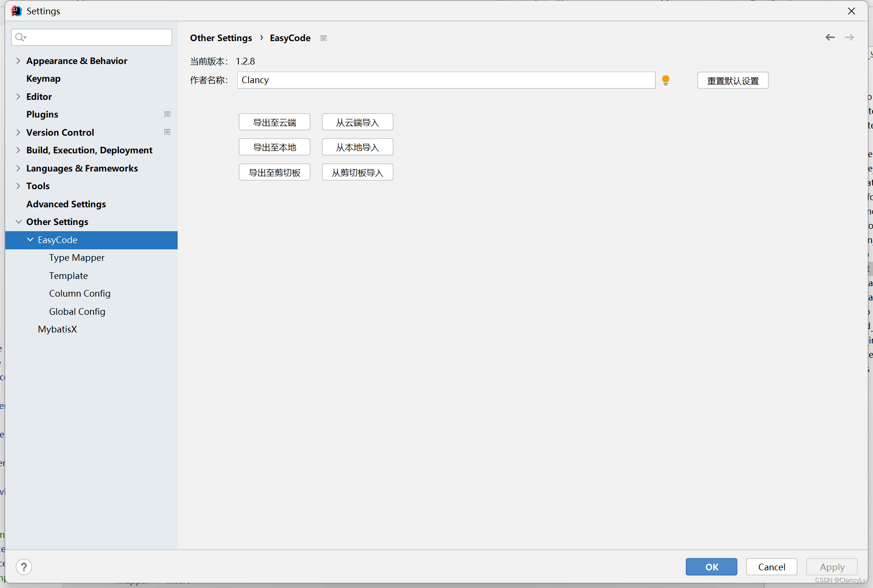
Task: Open Advanced Settings page
Action: [66, 204]
